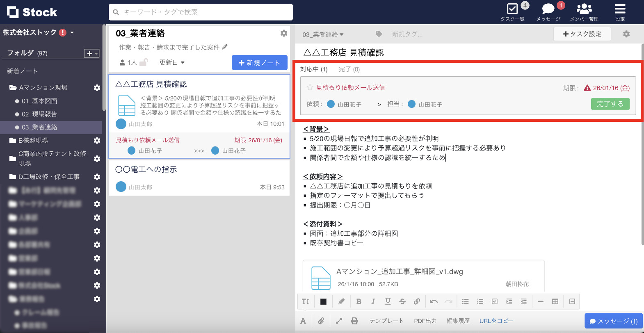The image size is (644, 333).
Task: Open the 01_基本図面 subfolder
Action: 39,101
